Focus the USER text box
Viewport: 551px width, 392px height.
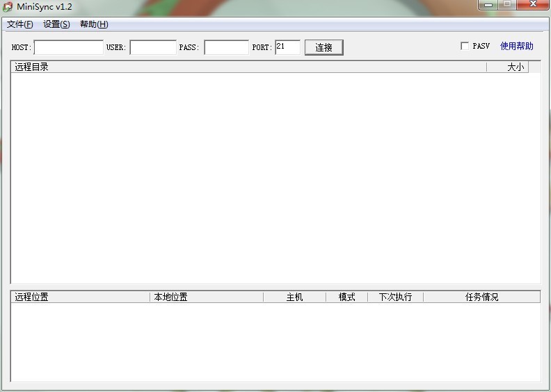pos(153,47)
